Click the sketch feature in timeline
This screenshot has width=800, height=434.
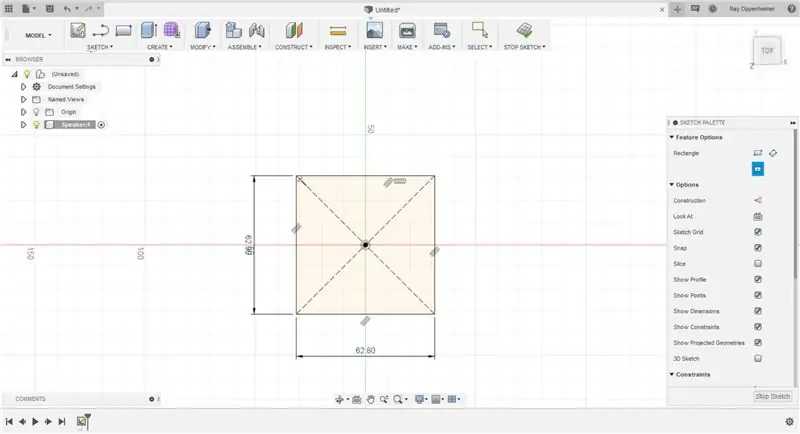82,421
